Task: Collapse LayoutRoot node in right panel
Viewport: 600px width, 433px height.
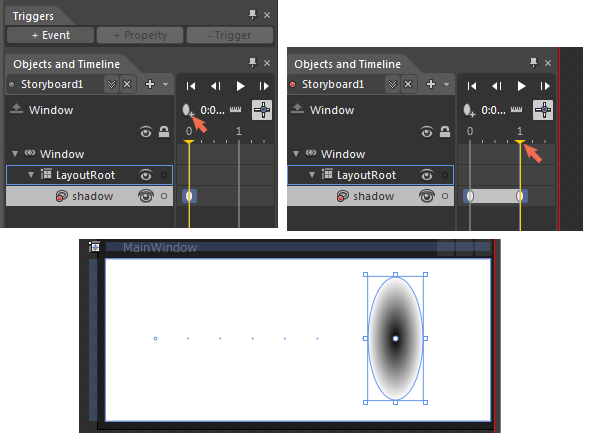Action: click(x=311, y=175)
